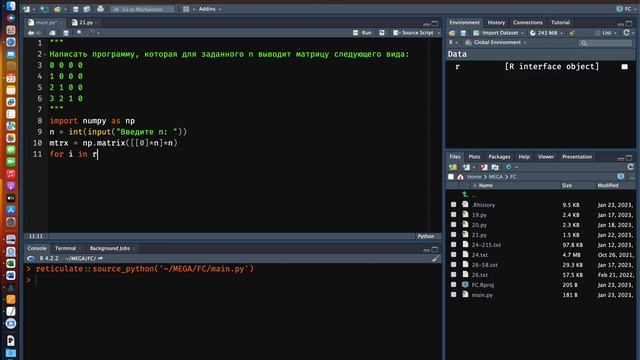Viewport: 640px width, 360px height.
Task: Click the New Folder icon in Files
Action: point(453,167)
